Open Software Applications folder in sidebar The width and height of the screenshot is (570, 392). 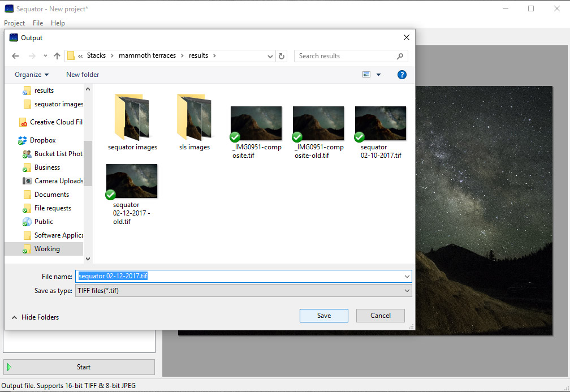pyautogui.click(x=53, y=235)
